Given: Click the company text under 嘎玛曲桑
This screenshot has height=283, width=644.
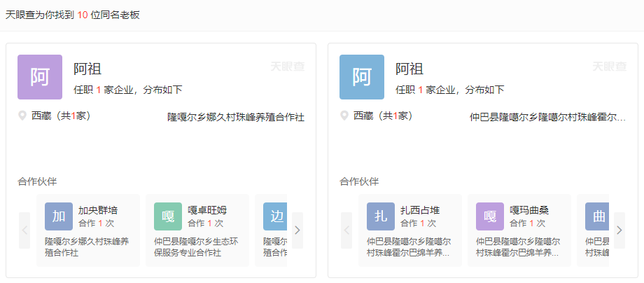Looking at the screenshot, I should pyautogui.click(x=518, y=247).
